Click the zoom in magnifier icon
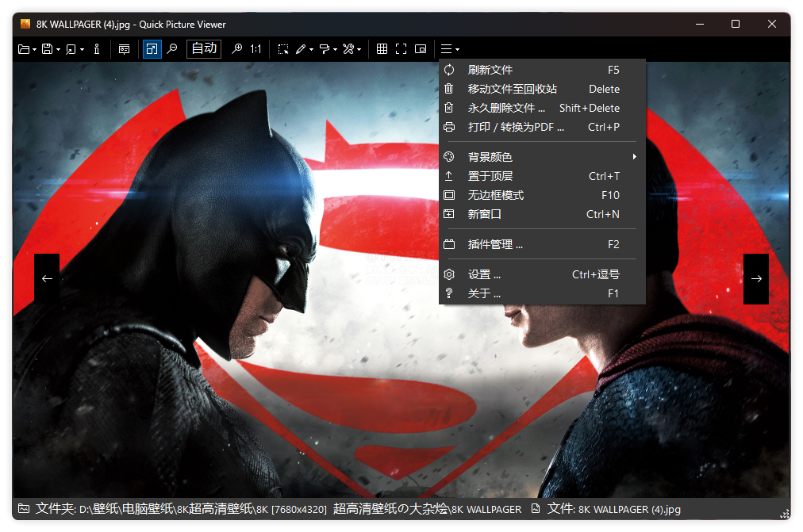Screen dimensions: 803x532 pos(236,48)
